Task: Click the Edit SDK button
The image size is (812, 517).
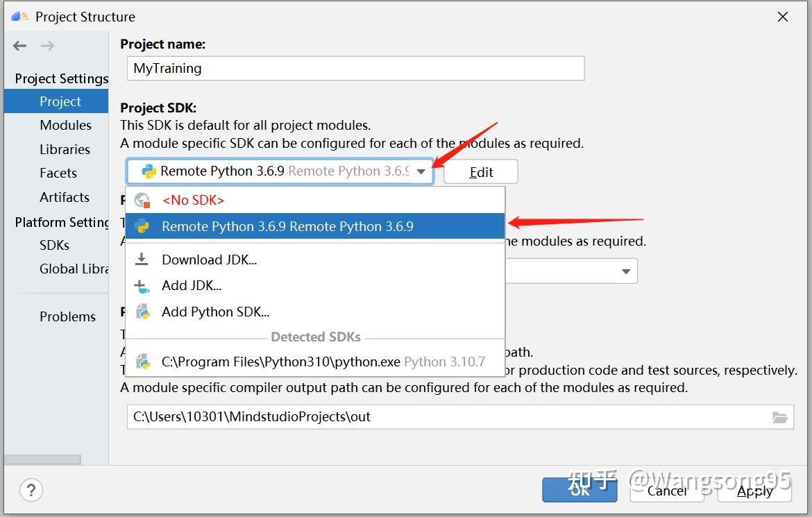Action: point(480,172)
